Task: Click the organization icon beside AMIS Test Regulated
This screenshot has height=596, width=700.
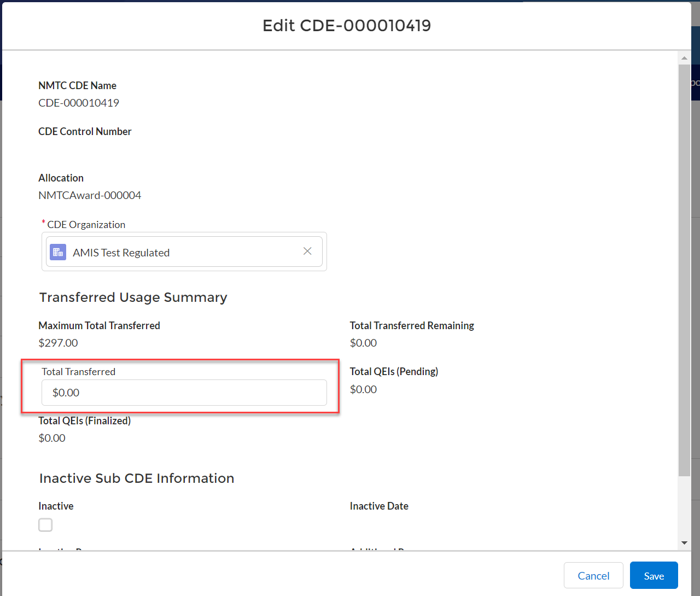Action: click(x=58, y=252)
